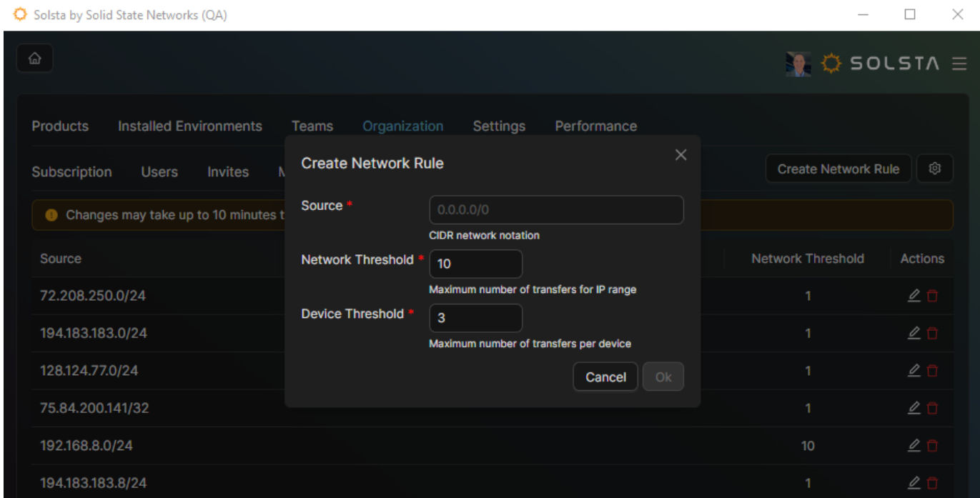The width and height of the screenshot is (980, 498).
Task: Click the Actions column header
Action: (x=922, y=259)
